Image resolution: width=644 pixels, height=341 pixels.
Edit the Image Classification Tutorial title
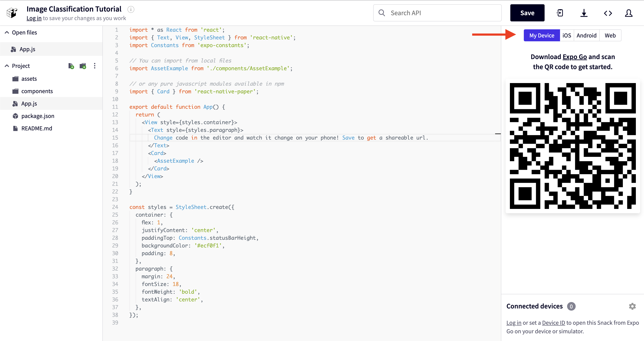pos(74,9)
